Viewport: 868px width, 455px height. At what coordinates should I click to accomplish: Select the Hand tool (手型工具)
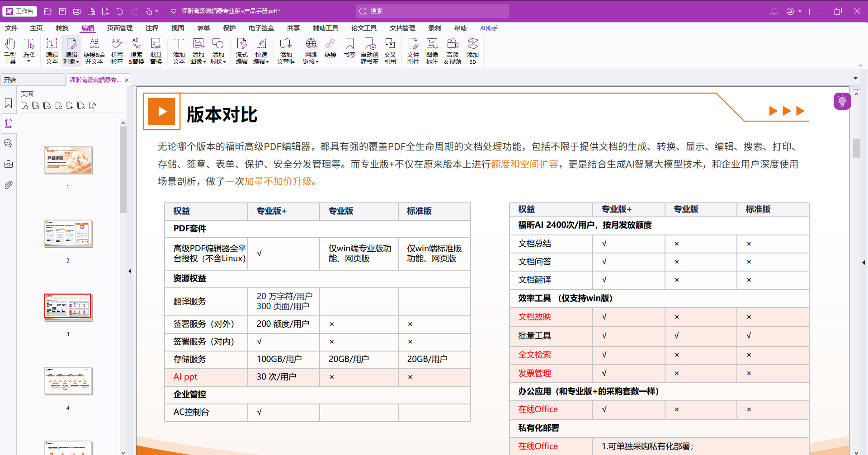coord(10,51)
